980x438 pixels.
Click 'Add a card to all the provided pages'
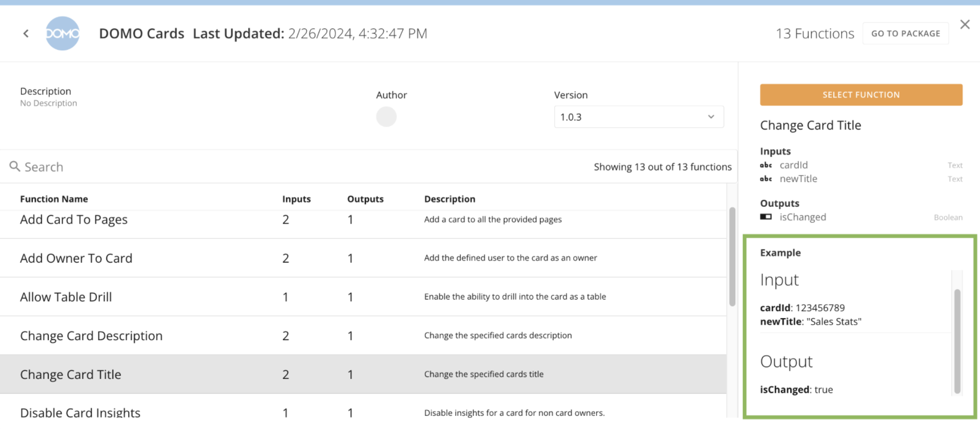click(x=493, y=220)
